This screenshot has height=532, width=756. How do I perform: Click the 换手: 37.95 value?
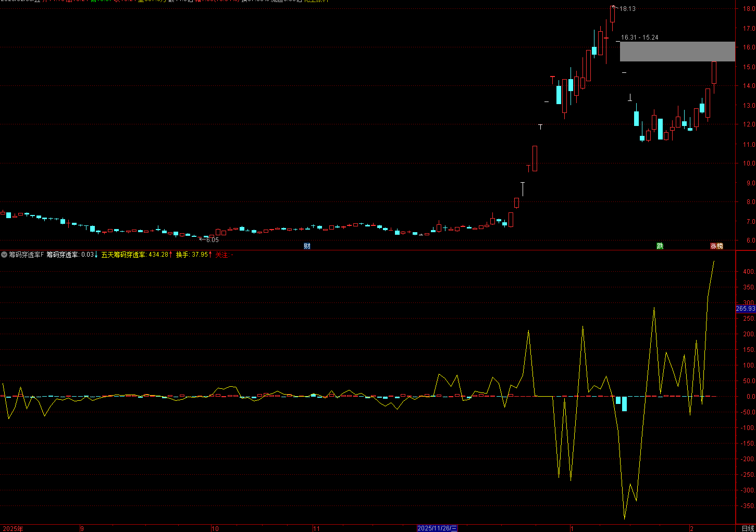pos(192,255)
